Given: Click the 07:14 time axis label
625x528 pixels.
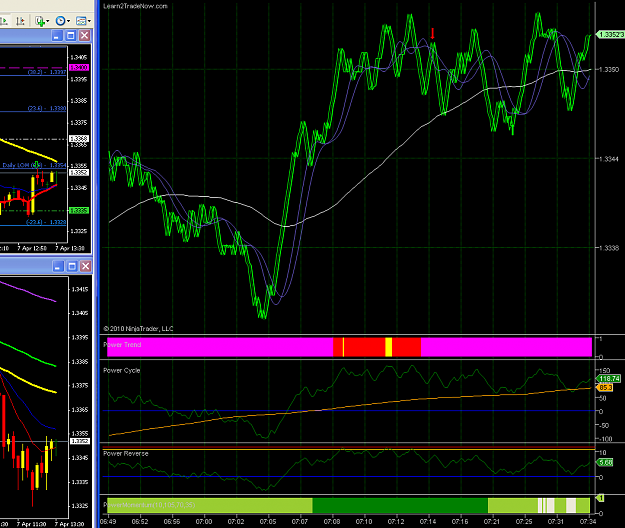Looking at the screenshot, I should click(428, 521).
